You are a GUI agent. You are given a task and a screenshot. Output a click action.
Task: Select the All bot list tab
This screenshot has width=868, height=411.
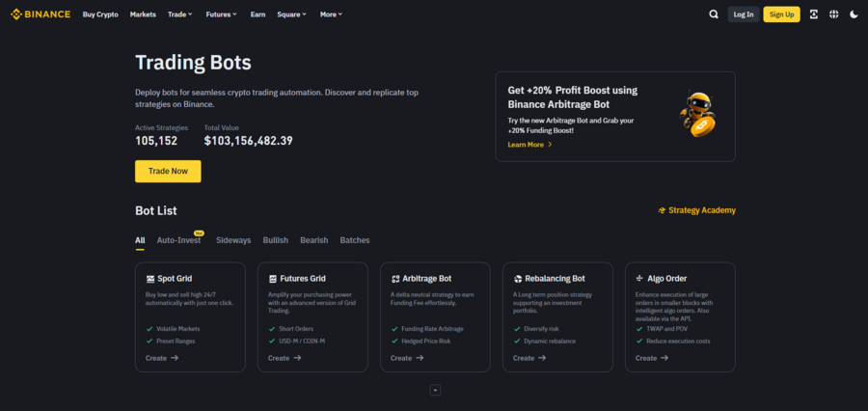pyautogui.click(x=140, y=240)
